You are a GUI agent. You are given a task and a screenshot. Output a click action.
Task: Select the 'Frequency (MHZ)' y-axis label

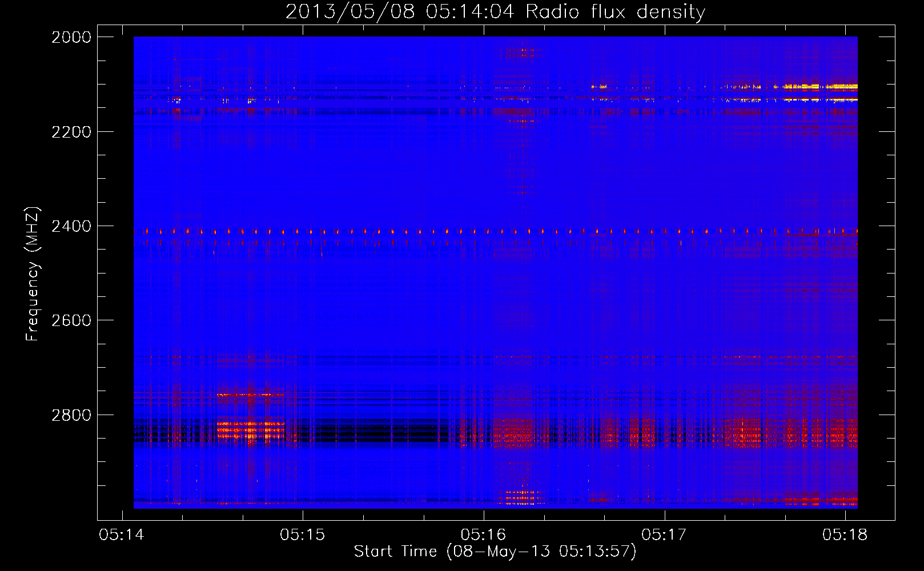click(x=33, y=274)
